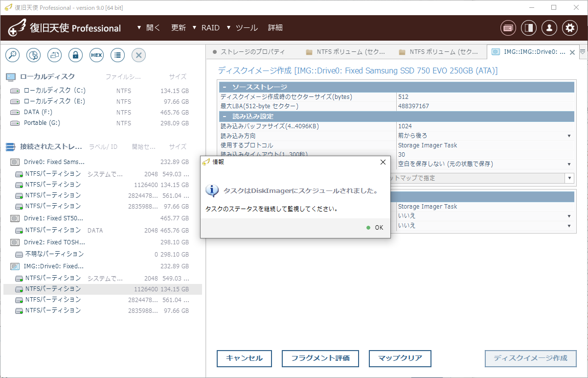Viewport: 588px width, 378px height.
Task: Click the 開始セ... column header
Action: 144,147
